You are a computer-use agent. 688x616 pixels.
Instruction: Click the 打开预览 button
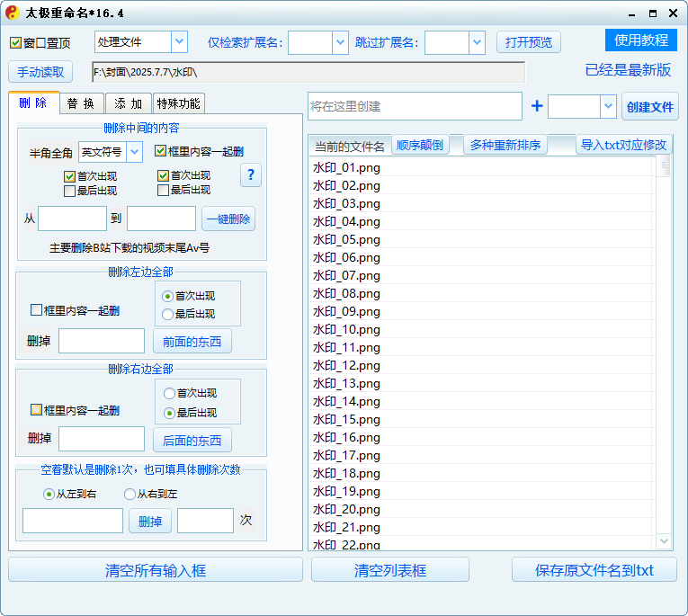point(529,42)
